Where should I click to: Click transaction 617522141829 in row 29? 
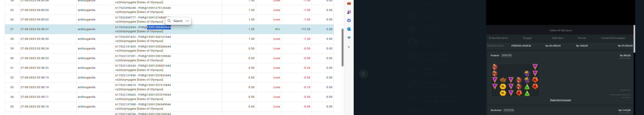click(x=143, y=47)
